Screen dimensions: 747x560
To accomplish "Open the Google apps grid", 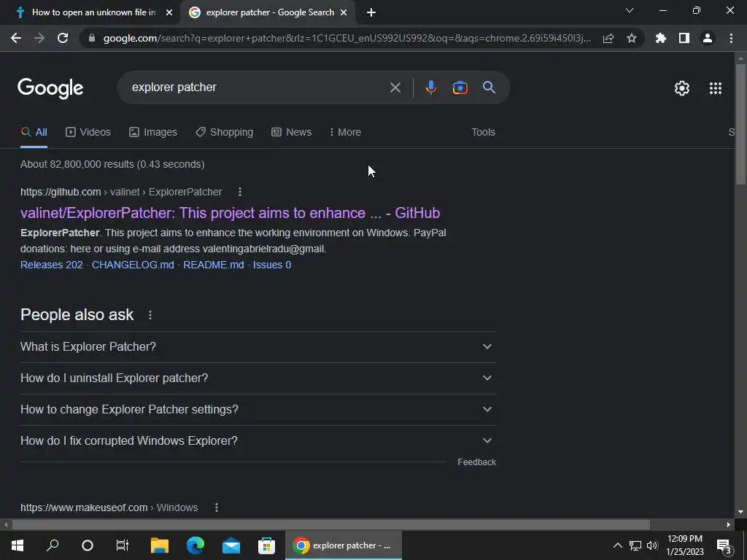I will [715, 88].
